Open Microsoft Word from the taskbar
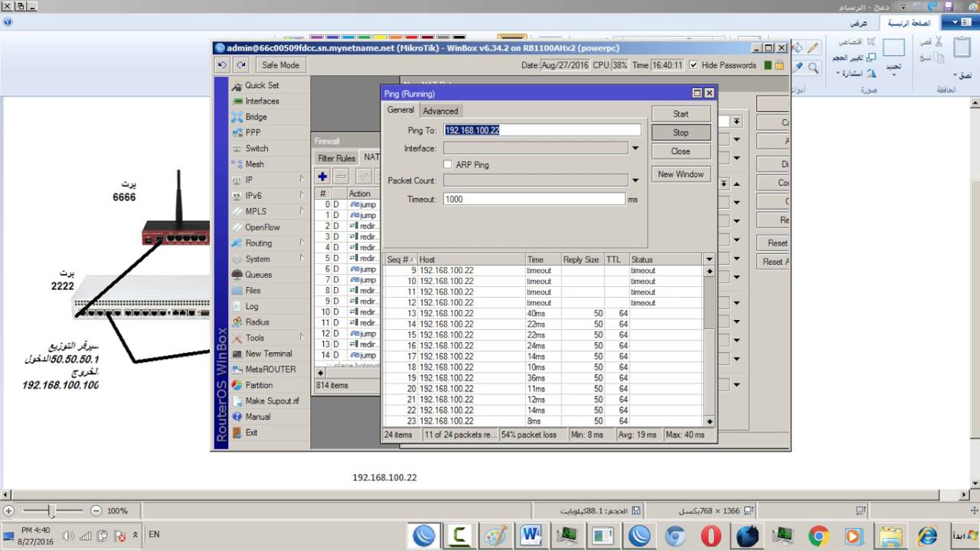980x551 pixels. (x=530, y=536)
